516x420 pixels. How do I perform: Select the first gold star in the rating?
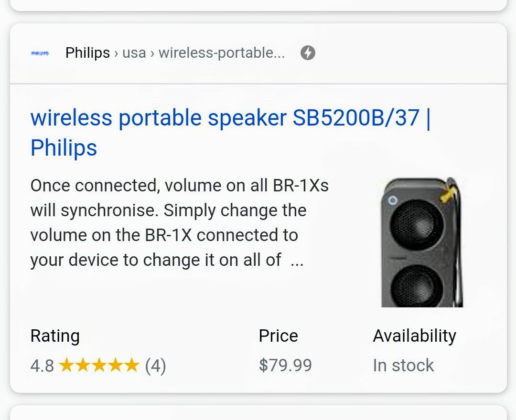coord(66,365)
